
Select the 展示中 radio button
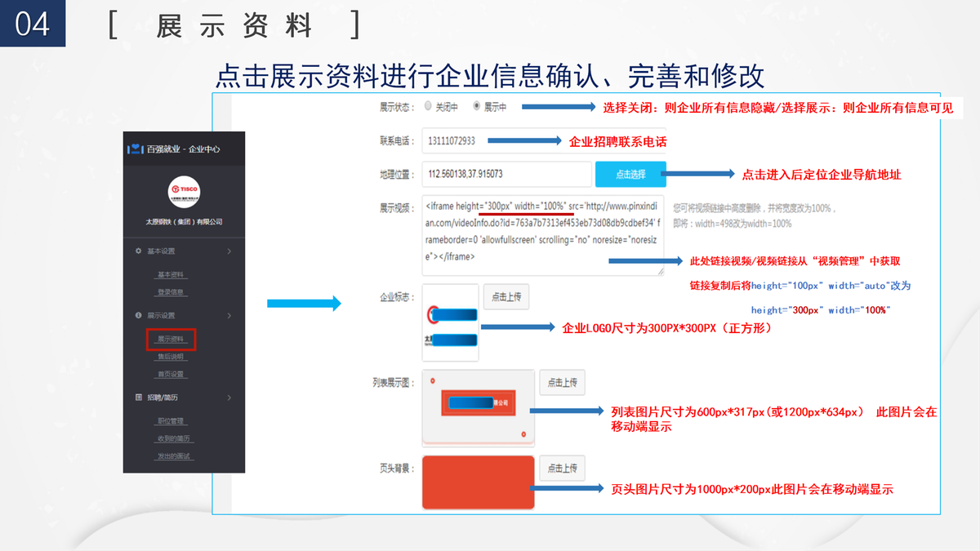pyautogui.click(x=477, y=106)
